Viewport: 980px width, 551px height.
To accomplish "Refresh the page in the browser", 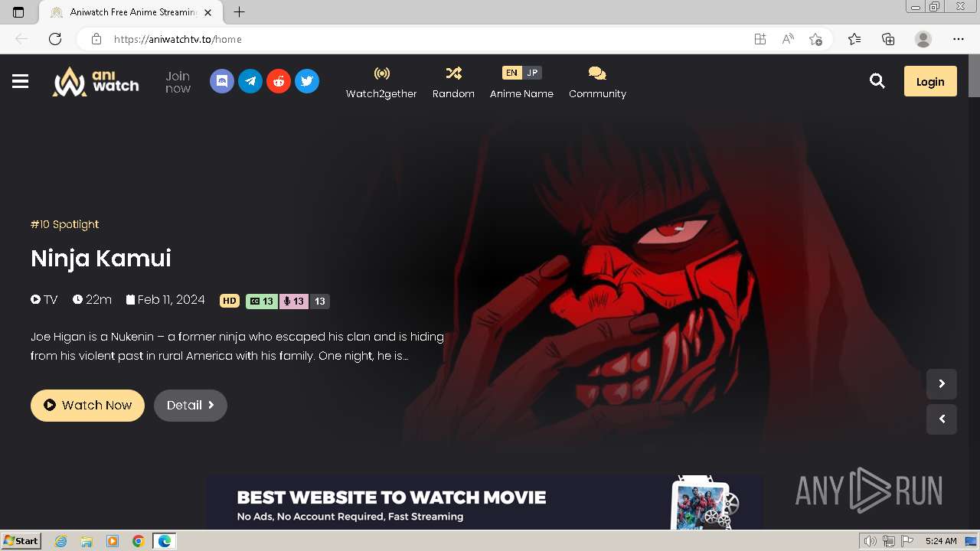I will tap(55, 39).
